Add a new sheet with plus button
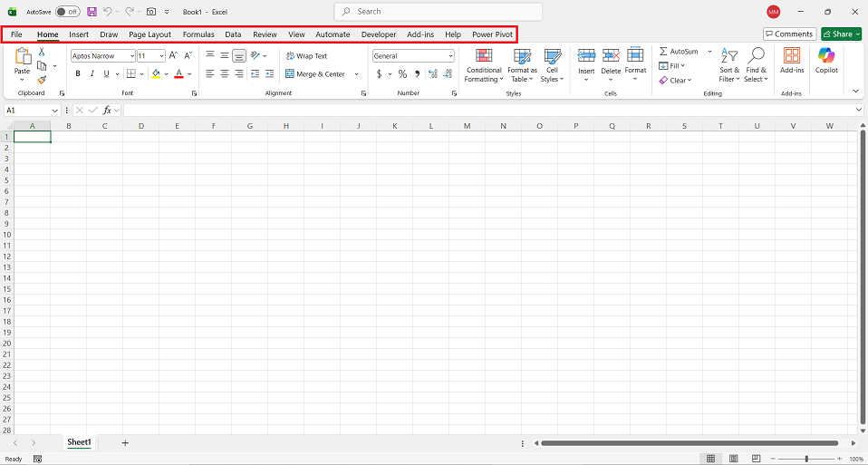The height and width of the screenshot is (465, 868). [x=125, y=442]
